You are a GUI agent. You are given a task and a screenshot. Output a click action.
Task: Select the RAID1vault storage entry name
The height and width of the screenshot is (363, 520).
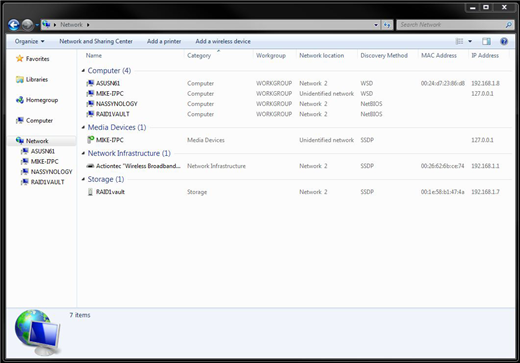(x=110, y=192)
